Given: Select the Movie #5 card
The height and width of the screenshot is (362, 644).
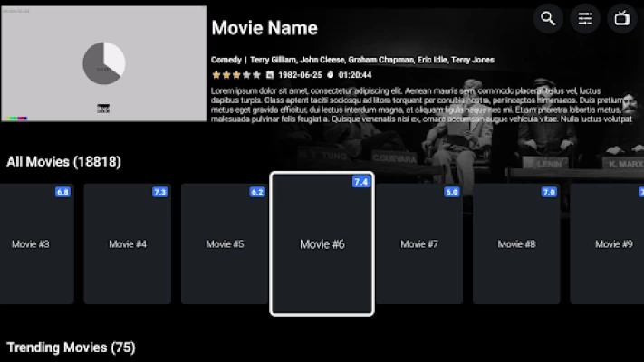Looking at the screenshot, I should click(x=225, y=243).
